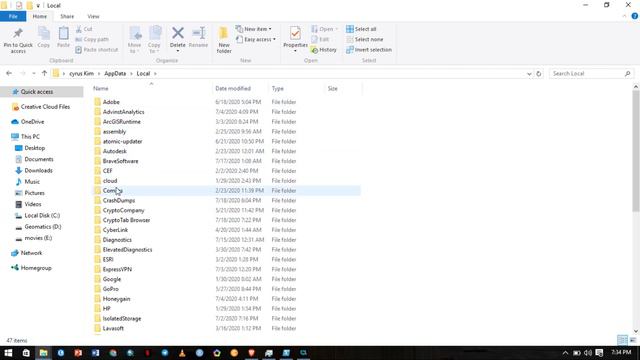Viewport: 640px width, 360px height.
Task: Open the Move to menu
Action: click(x=135, y=40)
